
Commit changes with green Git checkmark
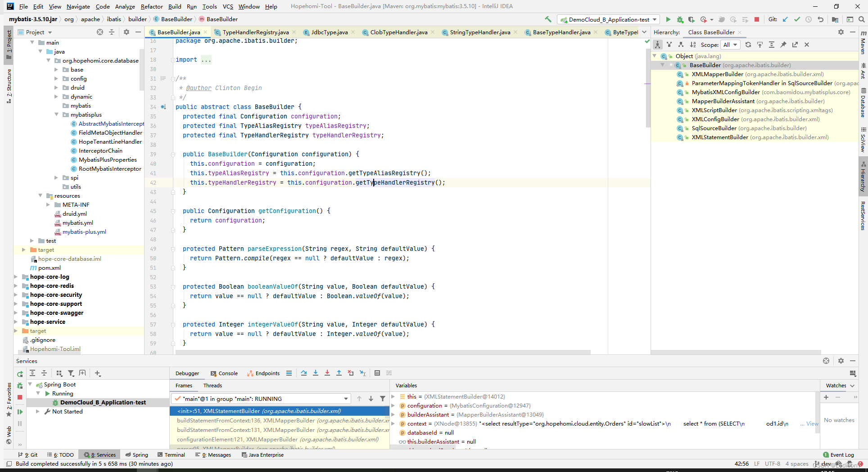797,19
